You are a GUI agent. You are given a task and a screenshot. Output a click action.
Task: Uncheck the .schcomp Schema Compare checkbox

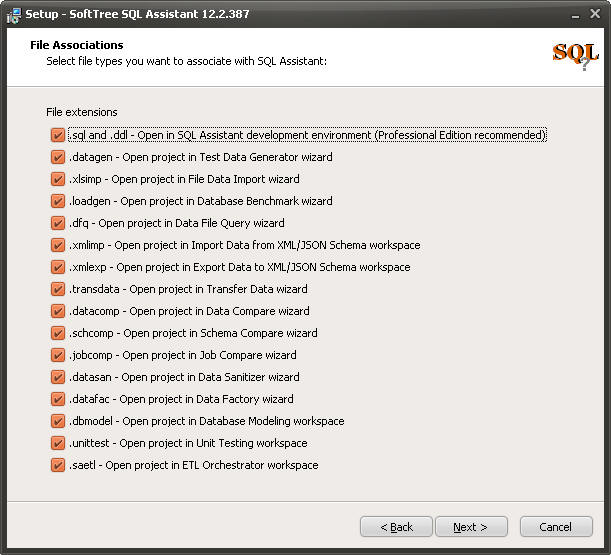click(x=58, y=333)
